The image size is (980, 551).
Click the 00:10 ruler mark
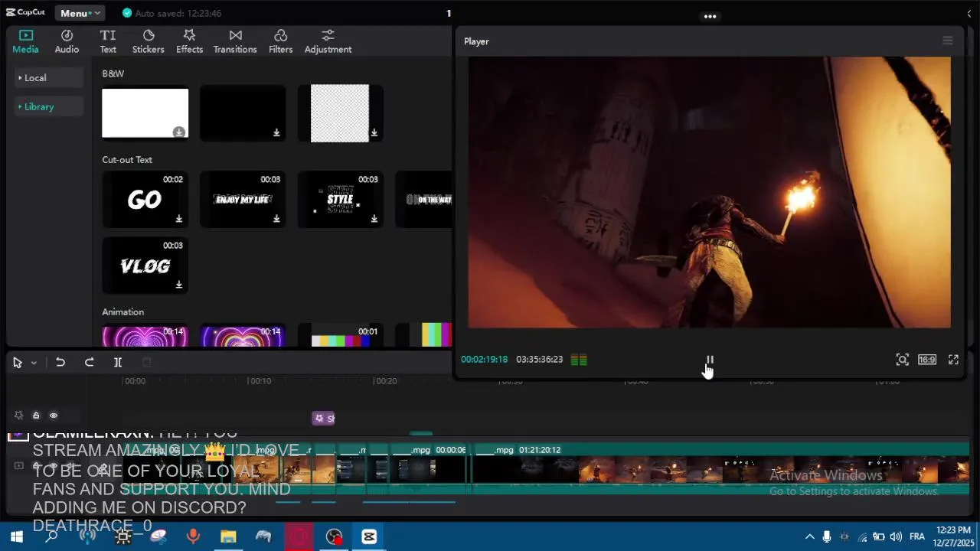tap(259, 381)
